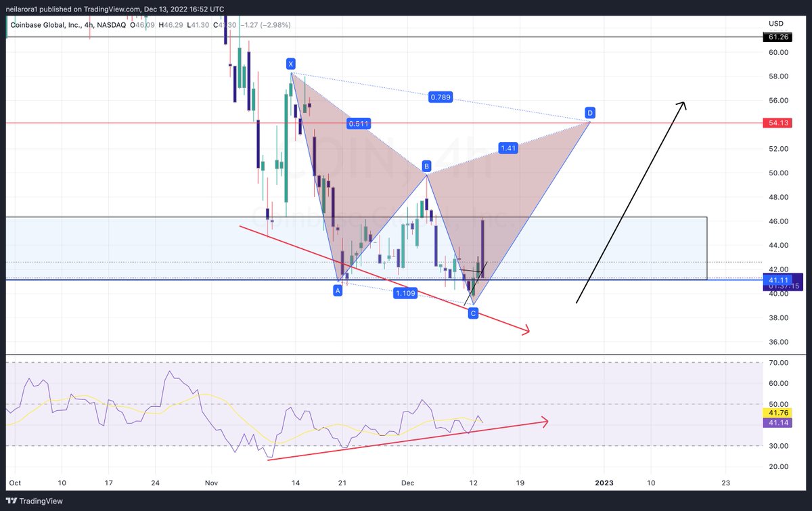This screenshot has height=511, width=812.
Task: Click the 30.00 RSI axis tick
Action: click(779, 446)
